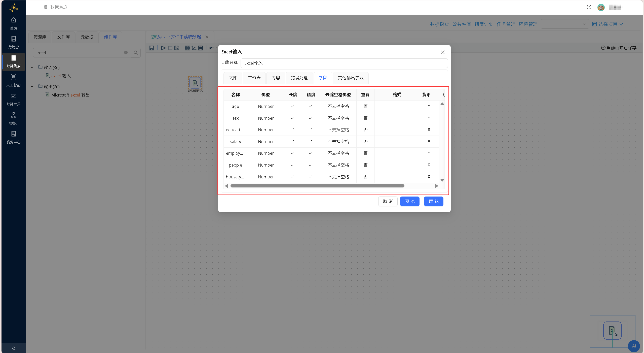
Task: Click the logo icon at top-left
Action: pos(14,8)
